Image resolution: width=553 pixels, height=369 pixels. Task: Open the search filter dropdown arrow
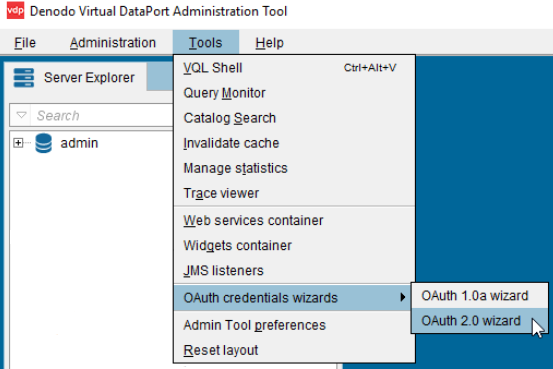pyautogui.click(x=21, y=115)
